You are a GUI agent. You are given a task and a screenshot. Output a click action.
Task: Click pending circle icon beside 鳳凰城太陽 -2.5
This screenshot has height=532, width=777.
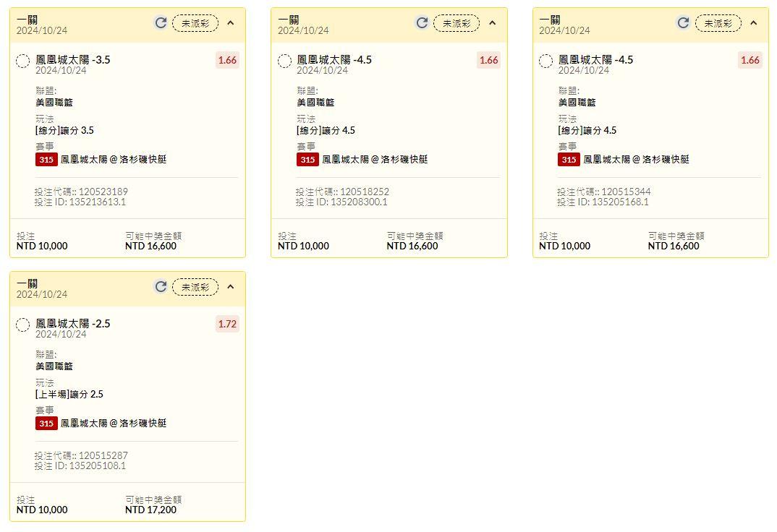(23, 325)
